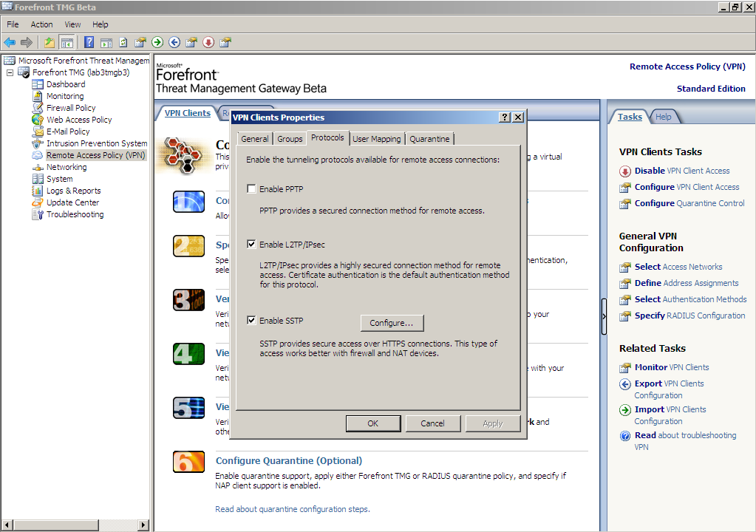Click the Apply button in dialog

[493, 423]
